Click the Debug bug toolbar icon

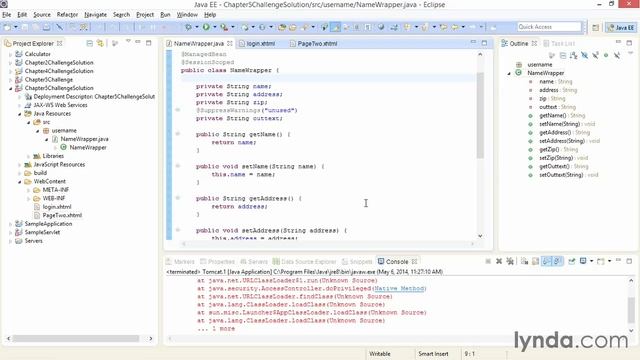(188, 27)
